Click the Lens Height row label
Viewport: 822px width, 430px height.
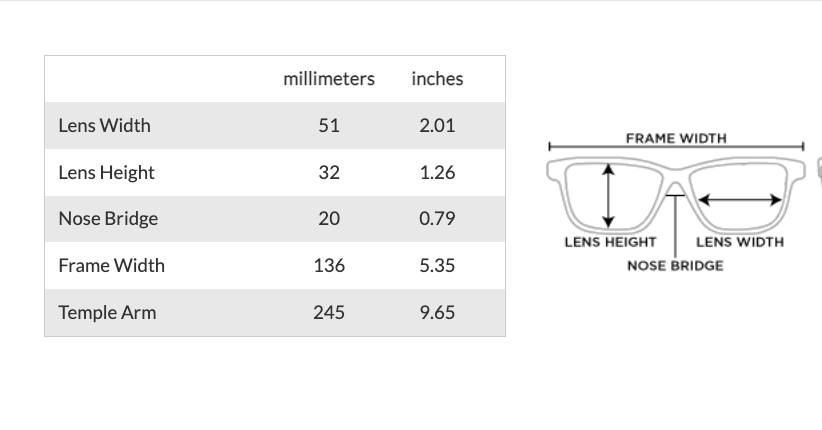pos(107,173)
